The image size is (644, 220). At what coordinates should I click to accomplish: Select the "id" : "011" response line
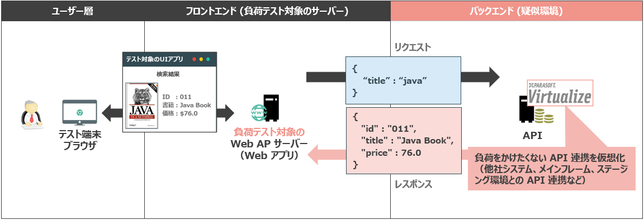(389, 130)
